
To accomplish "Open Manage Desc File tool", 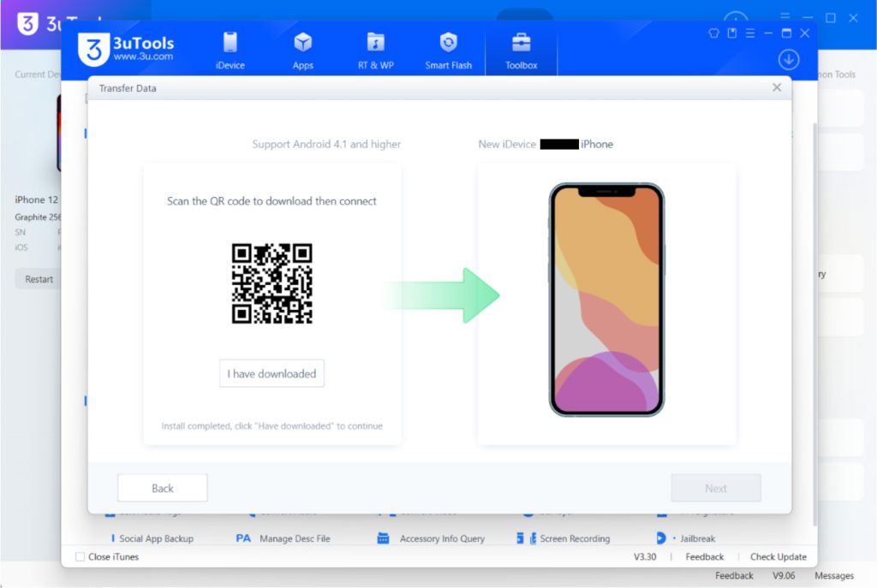I will (283, 538).
